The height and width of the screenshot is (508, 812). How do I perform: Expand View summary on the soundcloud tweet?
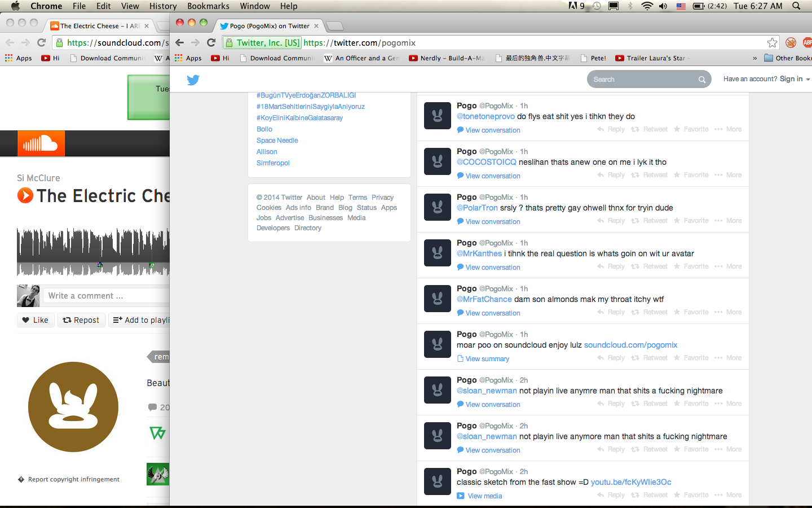[x=487, y=359]
